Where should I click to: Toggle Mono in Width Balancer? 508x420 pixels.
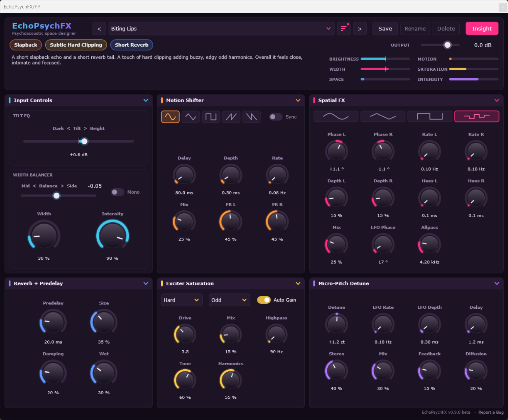(x=118, y=192)
